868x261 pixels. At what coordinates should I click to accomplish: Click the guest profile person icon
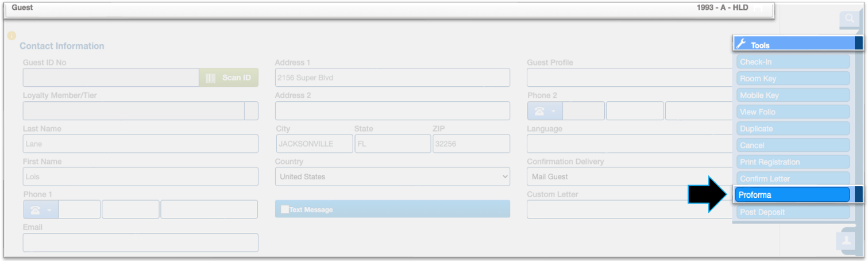[x=847, y=240]
